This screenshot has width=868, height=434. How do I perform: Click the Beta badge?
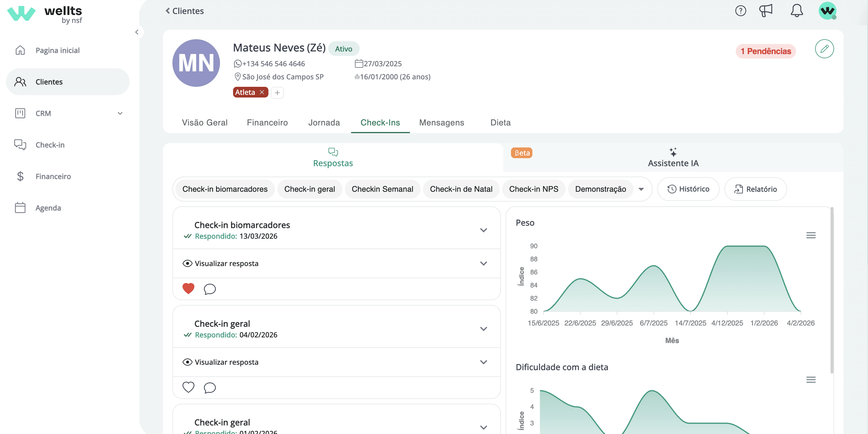point(522,153)
